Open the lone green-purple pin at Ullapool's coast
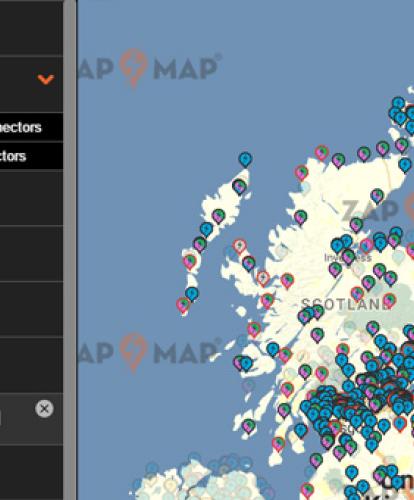 tap(300, 218)
